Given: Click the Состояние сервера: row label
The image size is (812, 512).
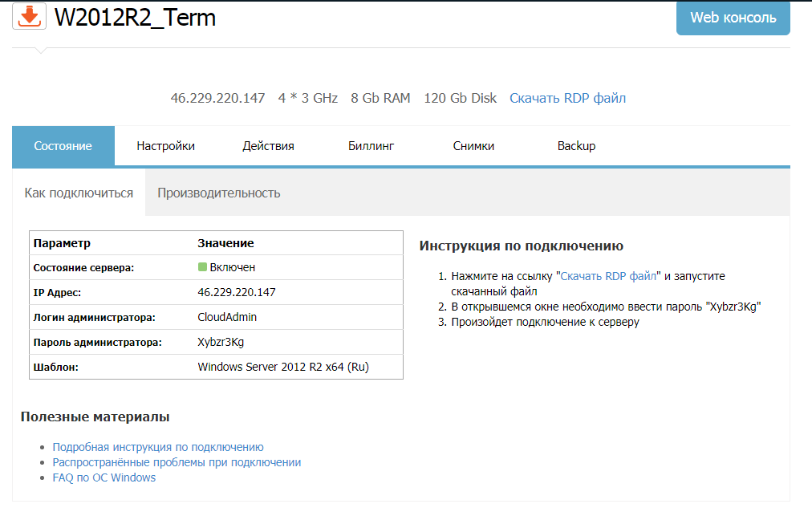Looking at the screenshot, I should pyautogui.click(x=83, y=268).
